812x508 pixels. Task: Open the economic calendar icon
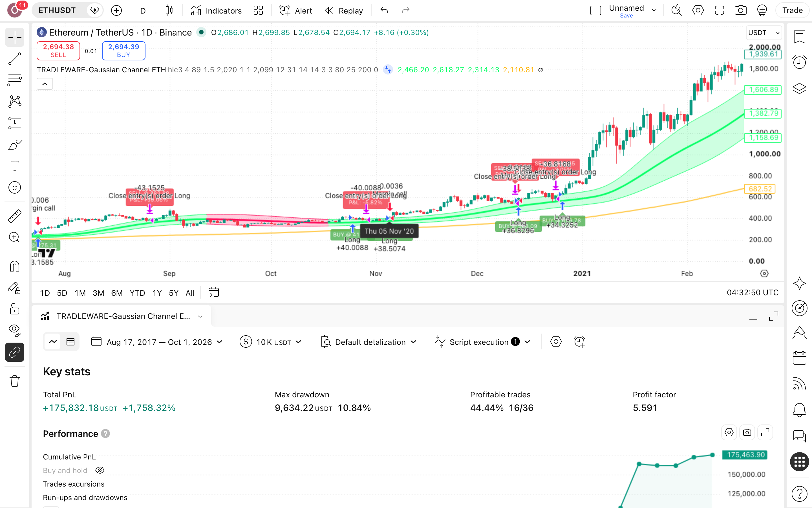click(800, 358)
